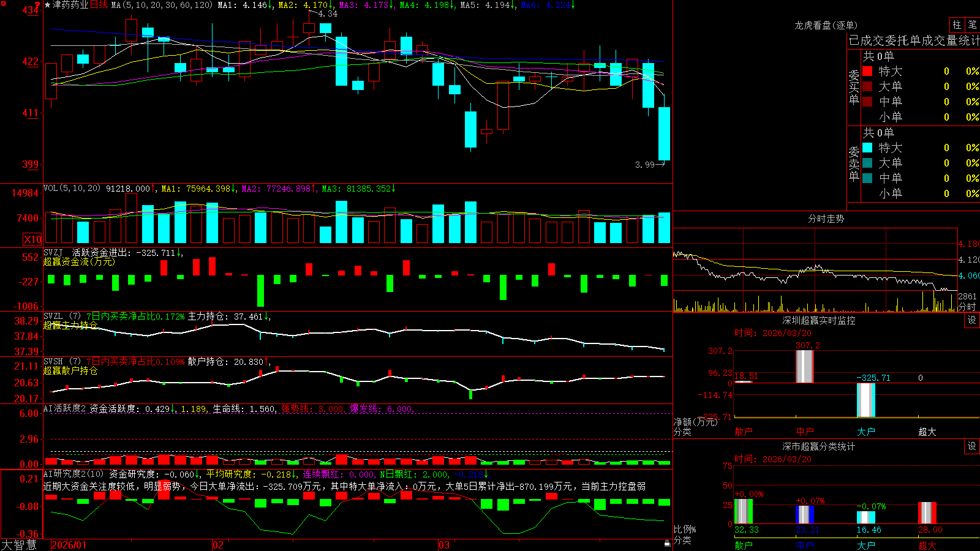The width and height of the screenshot is (980, 551).
Task: Click the 18.51 散户 bar in real-time monitor
Action: [x=744, y=381]
